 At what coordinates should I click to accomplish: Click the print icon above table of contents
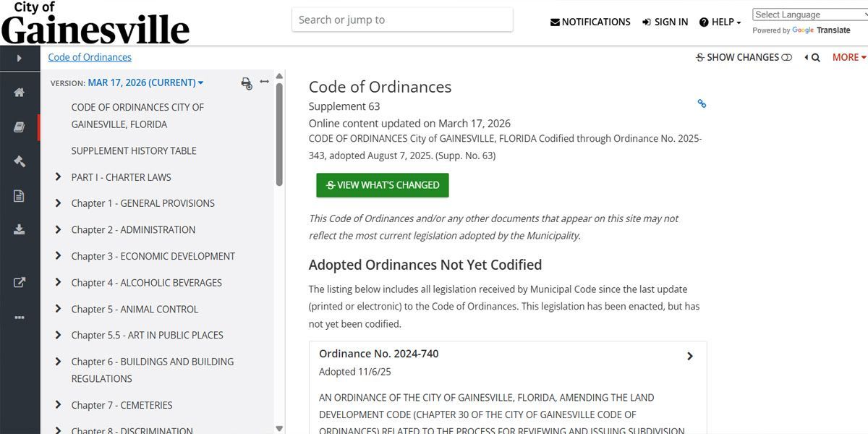coord(247,83)
